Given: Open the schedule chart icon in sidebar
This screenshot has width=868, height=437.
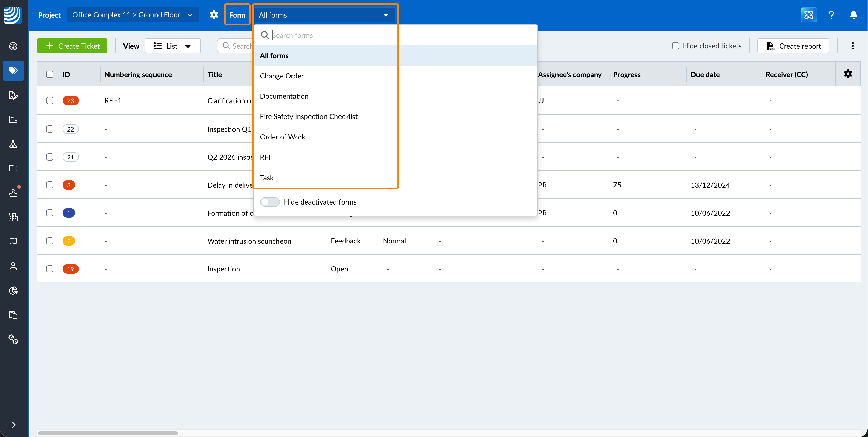Looking at the screenshot, I should 13,119.
